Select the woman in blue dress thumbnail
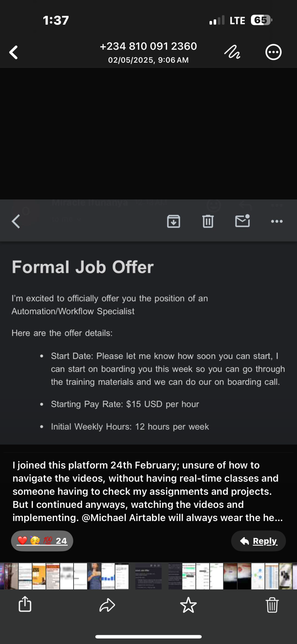The height and width of the screenshot is (644, 297). (94, 576)
